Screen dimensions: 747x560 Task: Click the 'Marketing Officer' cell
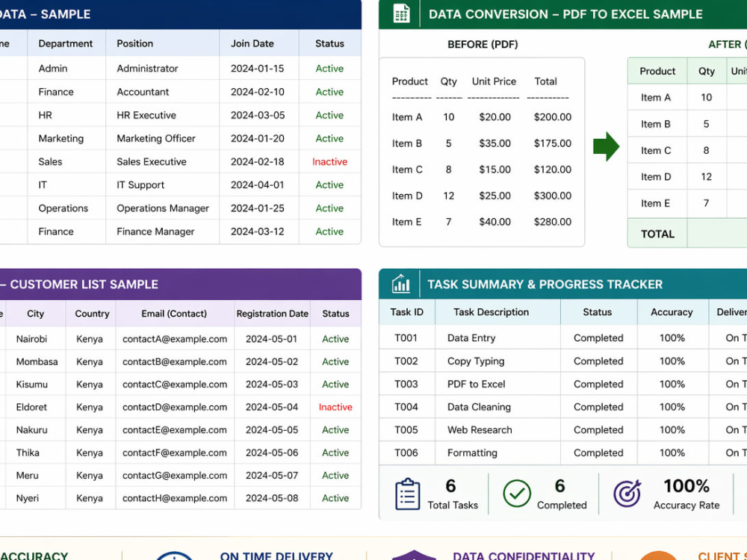[156, 138]
